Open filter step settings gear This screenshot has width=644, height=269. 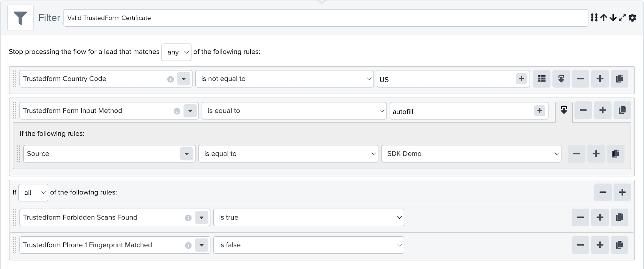pos(632,18)
